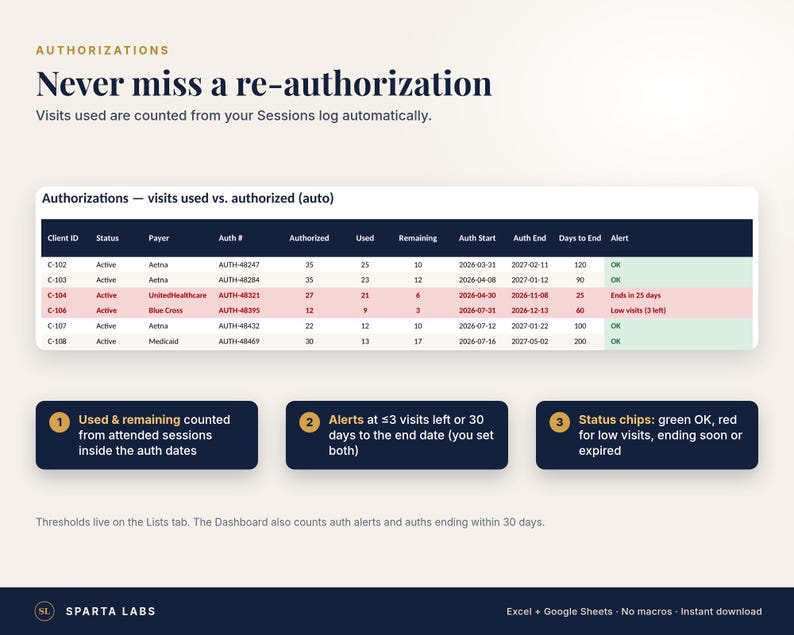Viewport: 794px width, 635px height.
Task: Select the Medicaid payer cell
Action: click(x=164, y=341)
